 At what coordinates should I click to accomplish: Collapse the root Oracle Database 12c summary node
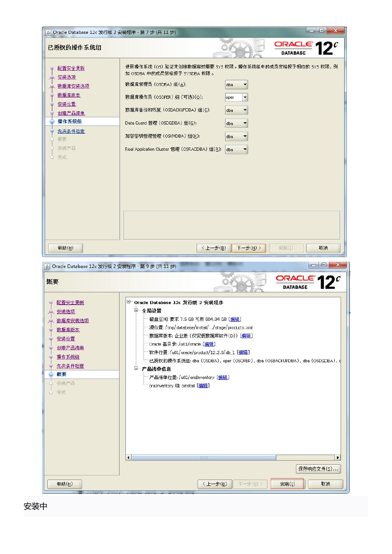(129, 302)
